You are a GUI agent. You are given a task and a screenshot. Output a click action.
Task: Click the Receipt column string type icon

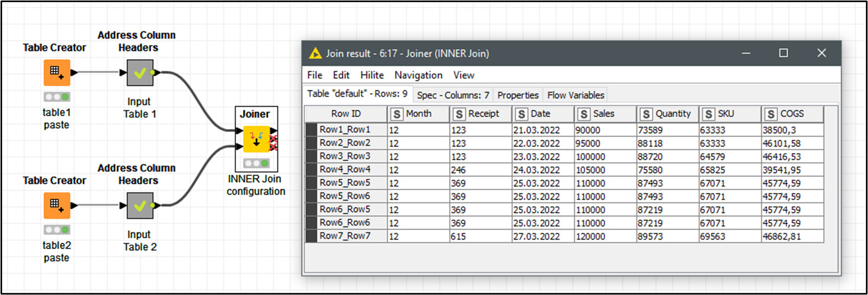[x=459, y=114]
